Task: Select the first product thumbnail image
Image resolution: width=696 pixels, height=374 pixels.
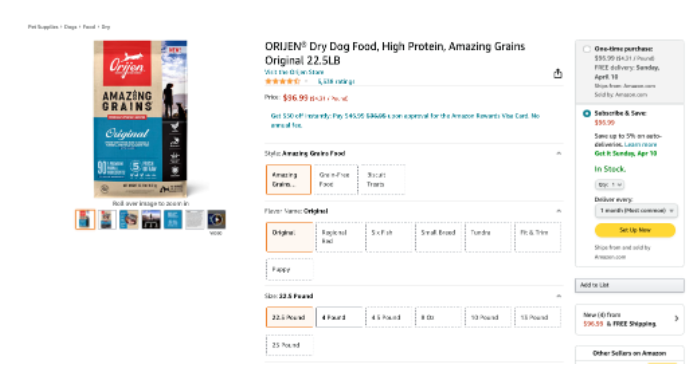Action: [85, 219]
